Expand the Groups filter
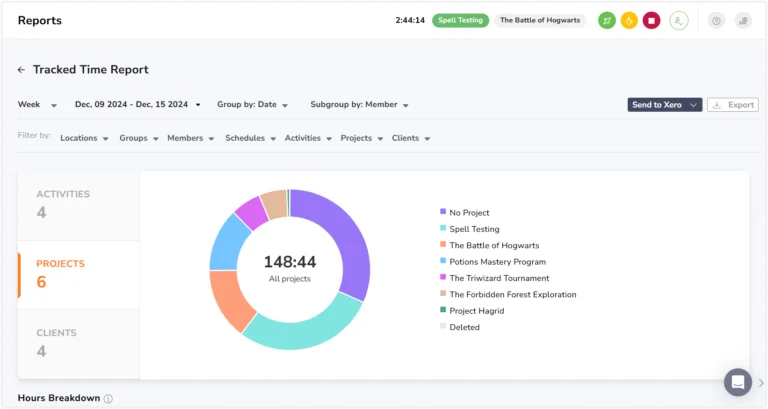This screenshot has width=768, height=409. 139,139
